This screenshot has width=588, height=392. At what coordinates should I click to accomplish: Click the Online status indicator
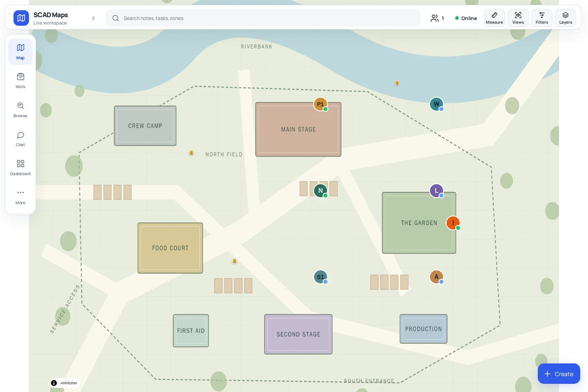click(x=466, y=18)
